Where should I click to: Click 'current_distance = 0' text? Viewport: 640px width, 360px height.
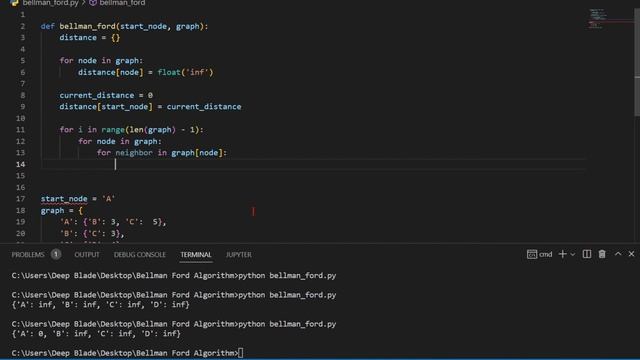pos(106,95)
